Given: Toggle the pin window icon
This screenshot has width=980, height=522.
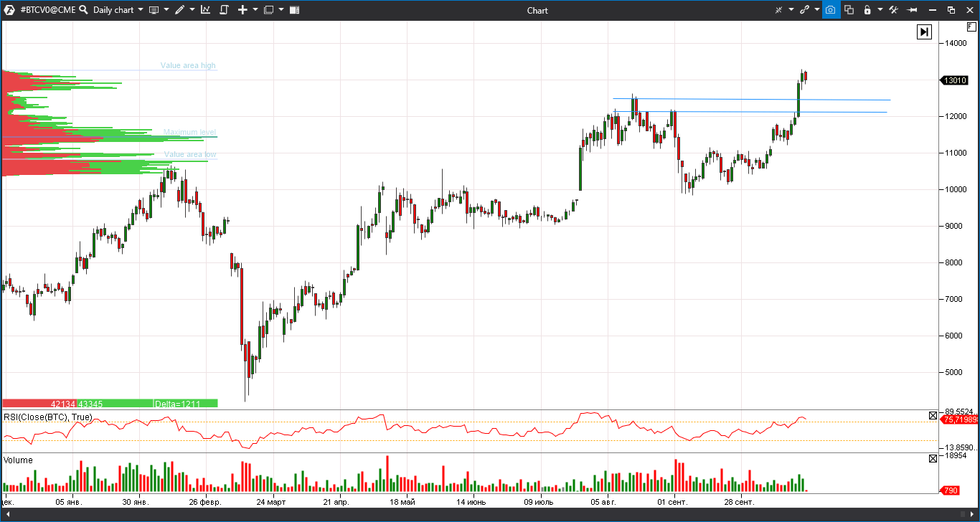Looking at the screenshot, I should 913,10.
